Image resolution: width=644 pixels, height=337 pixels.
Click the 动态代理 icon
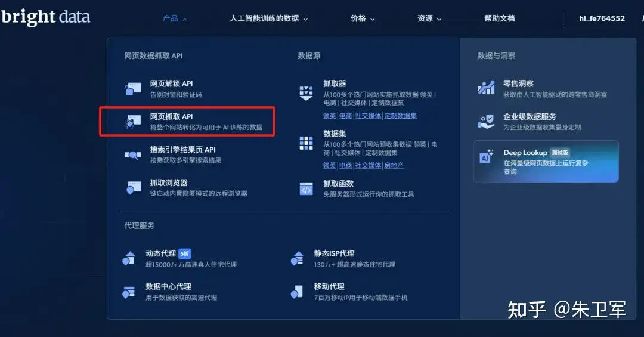(129, 258)
